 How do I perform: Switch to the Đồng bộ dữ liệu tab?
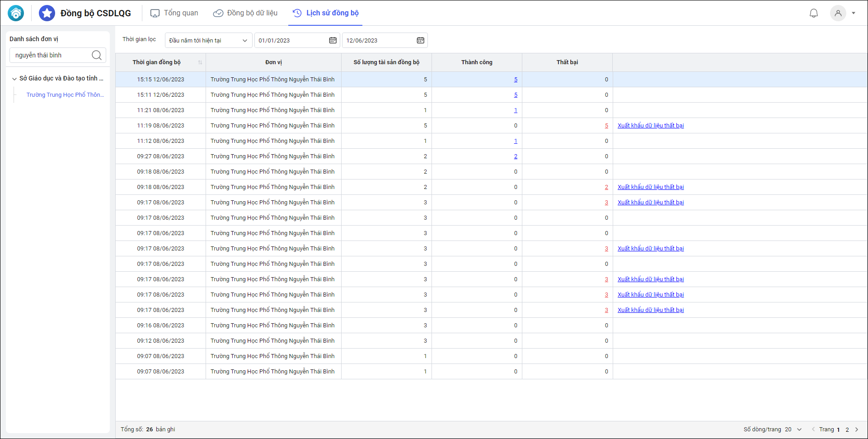tap(245, 13)
